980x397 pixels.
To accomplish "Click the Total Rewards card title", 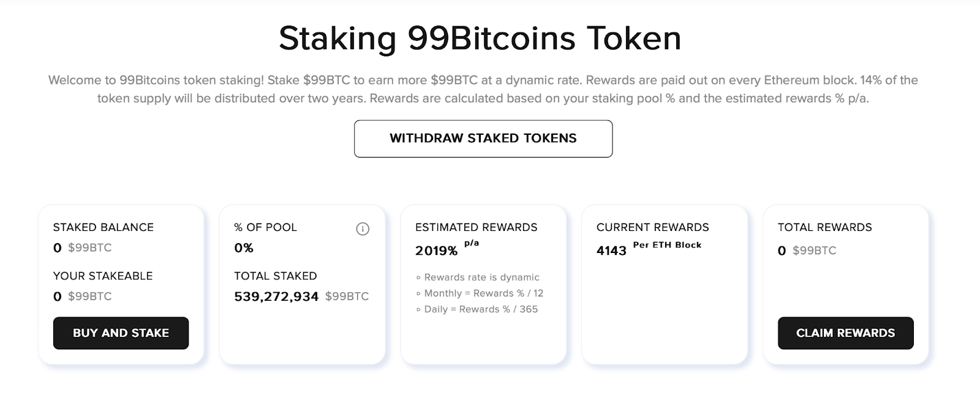I will point(825,227).
